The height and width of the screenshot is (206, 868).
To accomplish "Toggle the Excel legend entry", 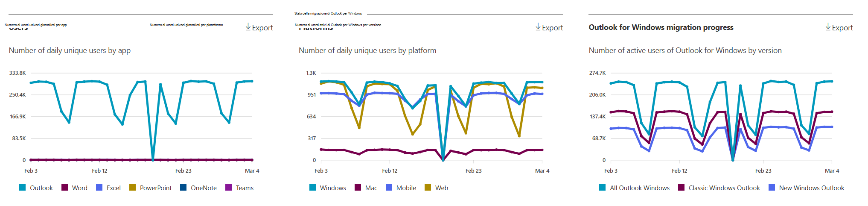I will point(108,188).
